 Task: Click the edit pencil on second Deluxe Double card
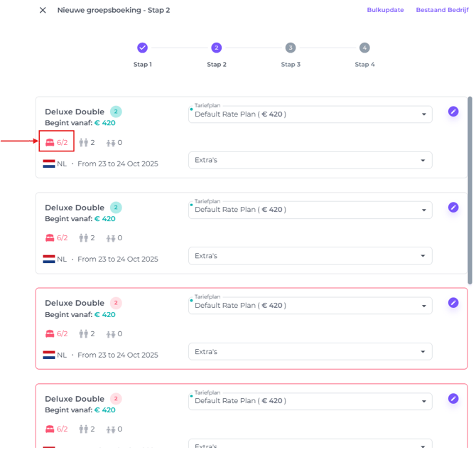(x=453, y=208)
